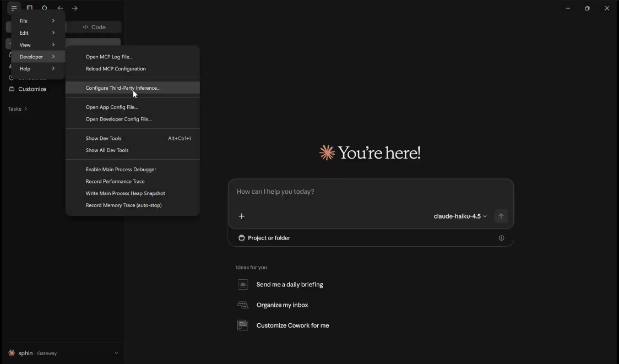Open the Help menu
The width and height of the screenshot is (619, 364).
coord(38,68)
